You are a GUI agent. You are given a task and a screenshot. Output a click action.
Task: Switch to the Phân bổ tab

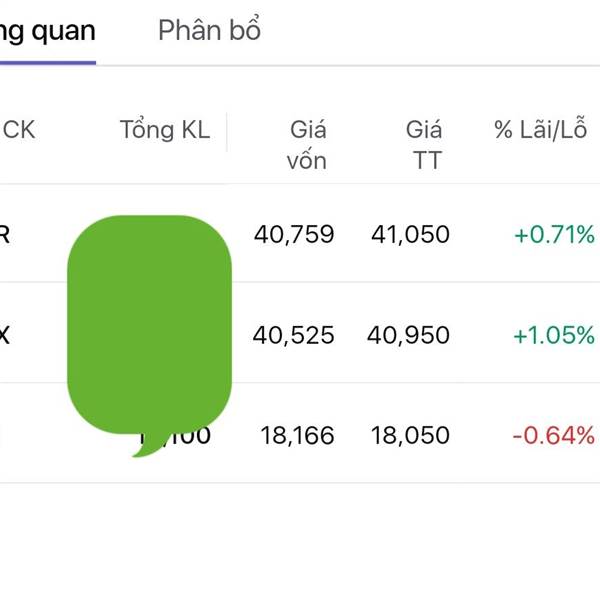click(x=209, y=30)
